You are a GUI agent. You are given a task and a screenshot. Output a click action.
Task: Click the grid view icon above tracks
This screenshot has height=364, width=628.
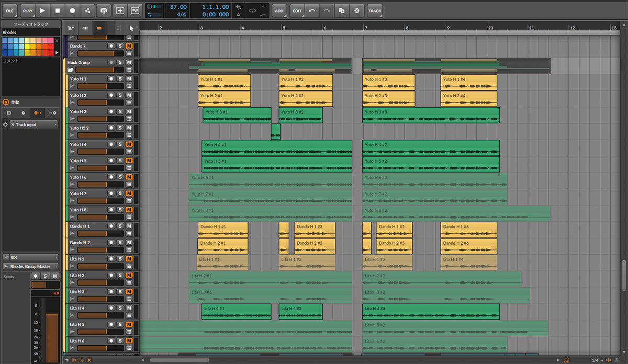85,28
